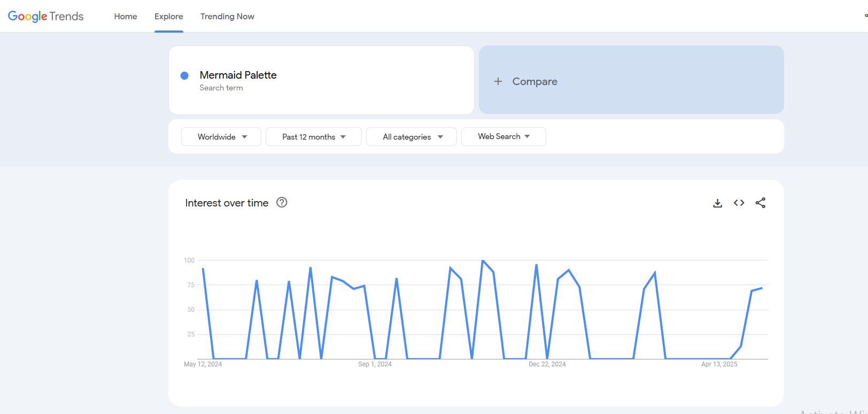Screen dimensions: 868x414
Task: Click the Apr 13, 2025 axis label
Action: 719,364
